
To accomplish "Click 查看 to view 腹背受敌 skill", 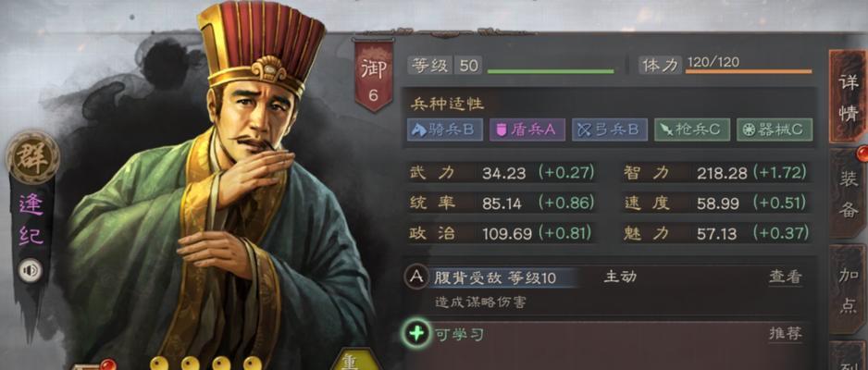I will point(785,277).
